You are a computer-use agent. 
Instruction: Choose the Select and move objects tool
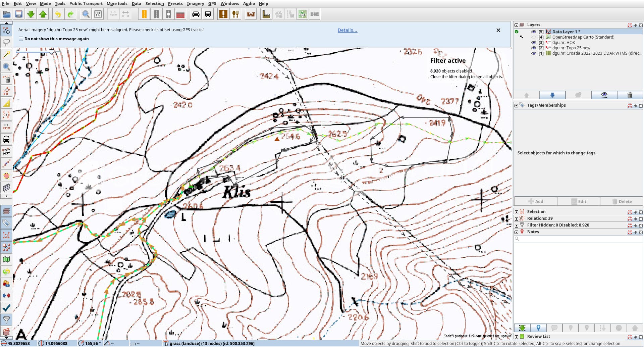6,31
